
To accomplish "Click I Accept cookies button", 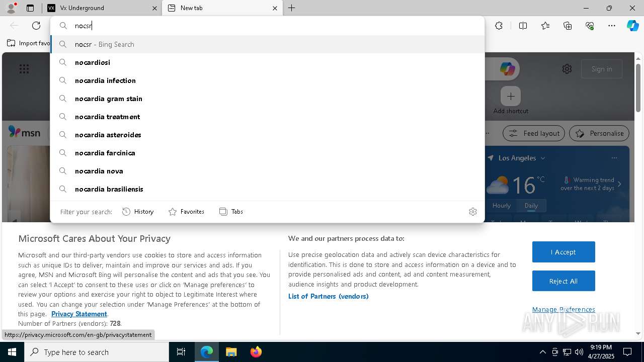I will [563, 252].
